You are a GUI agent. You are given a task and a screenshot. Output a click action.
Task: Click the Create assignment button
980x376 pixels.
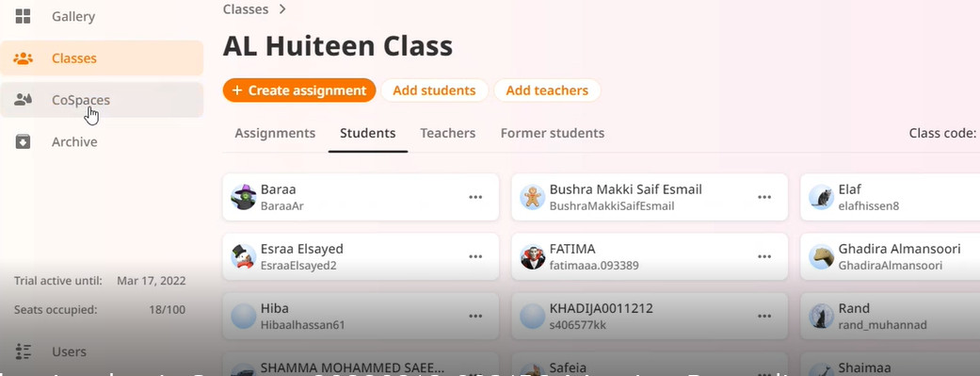pos(299,90)
